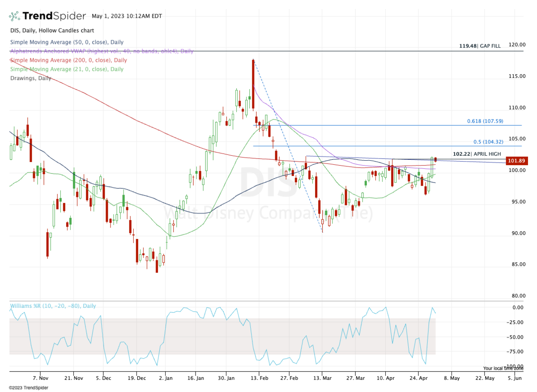Click the ©2023 TrendSpider copyright text
Viewport: 537px width, 392px height.
(28, 388)
